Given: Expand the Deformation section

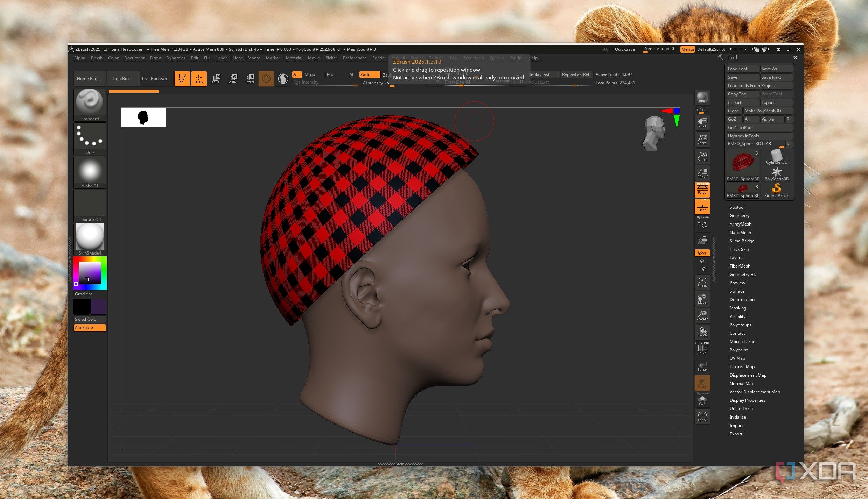Looking at the screenshot, I should point(742,300).
